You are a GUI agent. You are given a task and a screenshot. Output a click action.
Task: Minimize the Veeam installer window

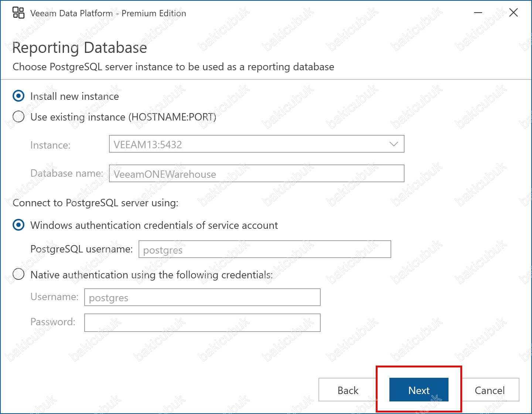pyautogui.click(x=478, y=13)
